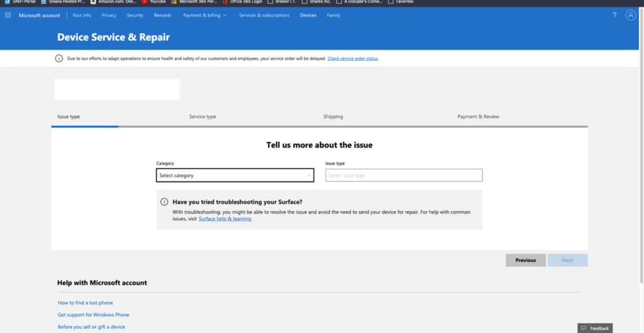
Task: Open Services & subscriptions
Action: 264,15
